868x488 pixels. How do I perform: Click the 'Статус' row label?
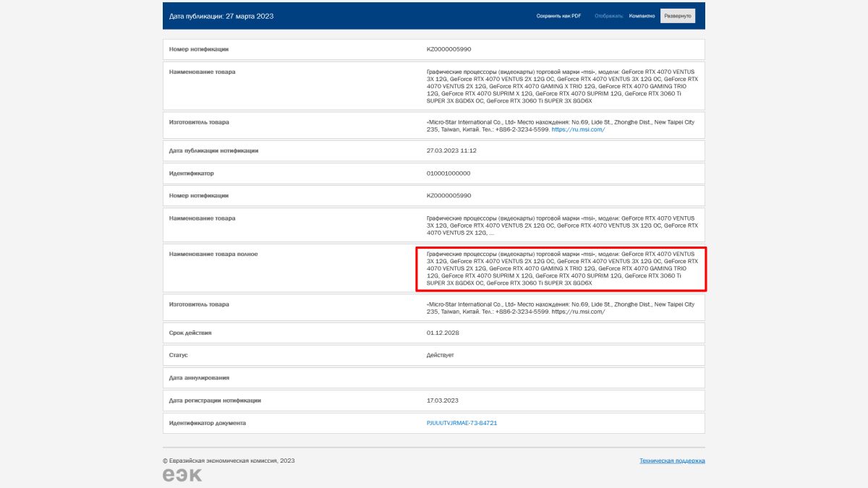178,356
